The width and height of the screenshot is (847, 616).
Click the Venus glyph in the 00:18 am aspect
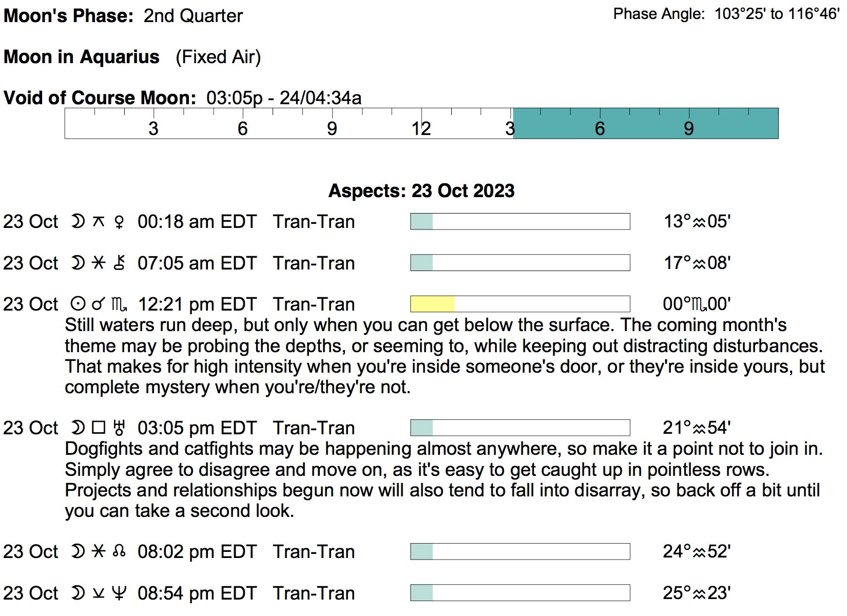pos(119,222)
